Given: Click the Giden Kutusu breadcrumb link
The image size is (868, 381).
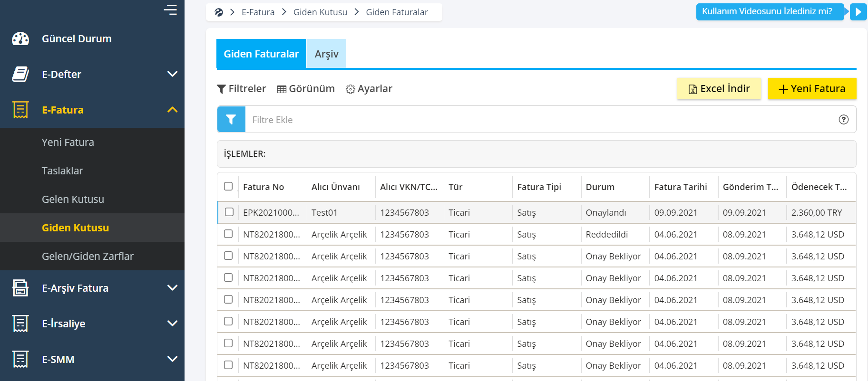Looking at the screenshot, I should point(321,12).
